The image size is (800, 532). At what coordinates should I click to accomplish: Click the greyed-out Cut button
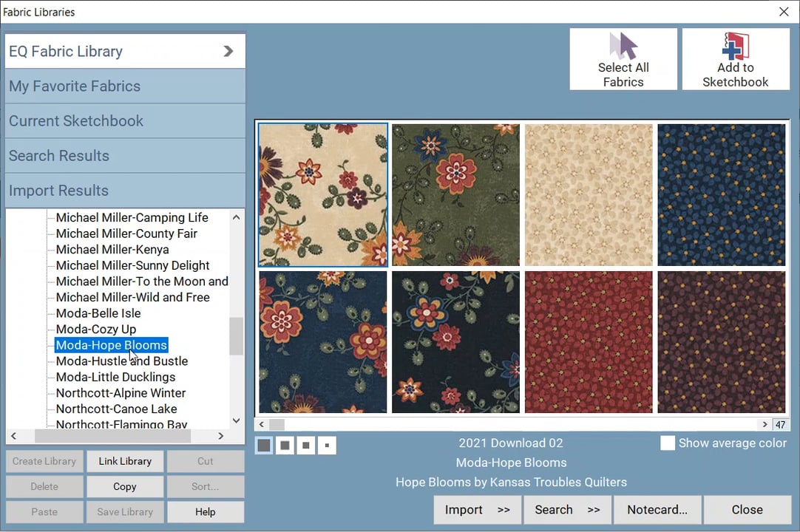coord(205,461)
